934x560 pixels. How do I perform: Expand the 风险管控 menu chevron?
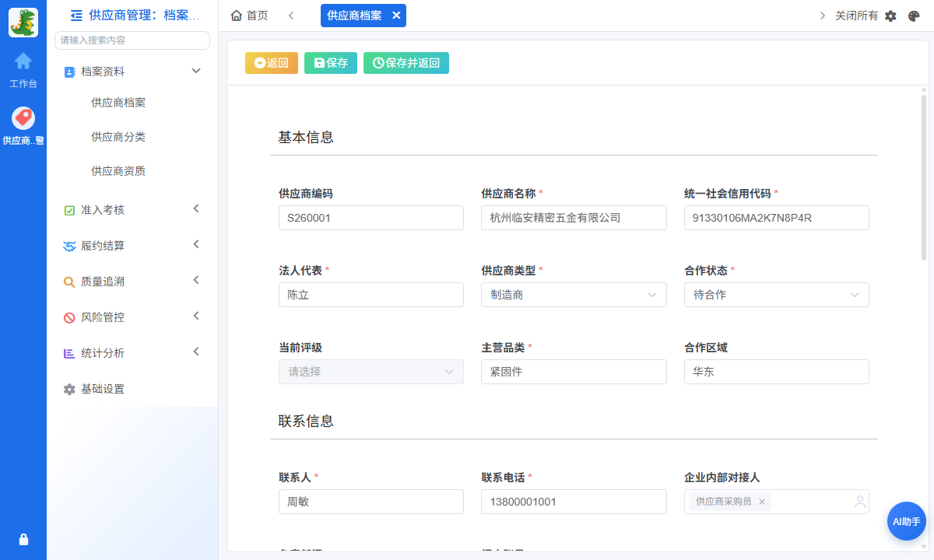tap(196, 316)
